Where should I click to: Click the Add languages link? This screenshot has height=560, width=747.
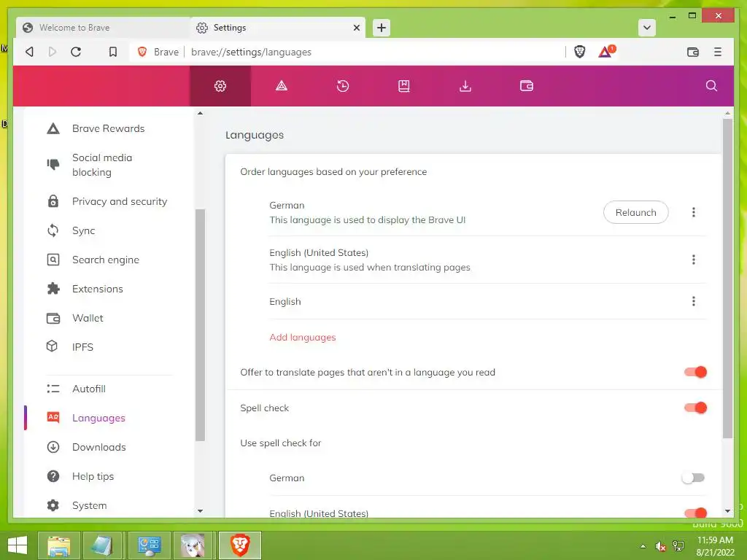tap(303, 337)
